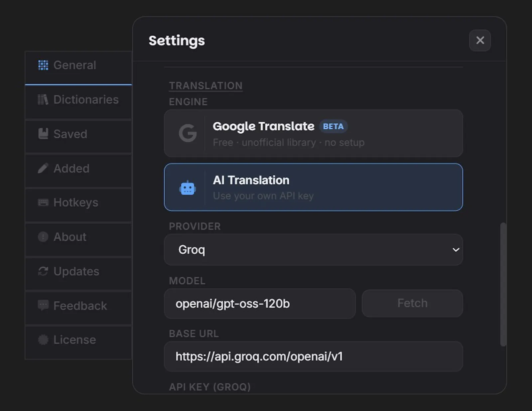Viewport: 532px width, 411px height.
Task: Click the License badge icon
Action: tap(43, 340)
